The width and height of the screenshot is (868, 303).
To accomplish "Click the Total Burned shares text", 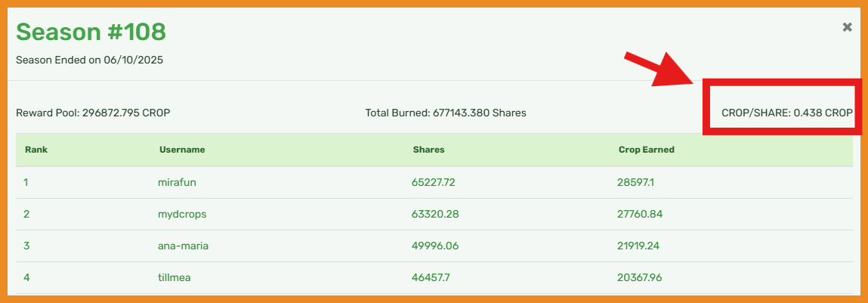I will [x=446, y=113].
